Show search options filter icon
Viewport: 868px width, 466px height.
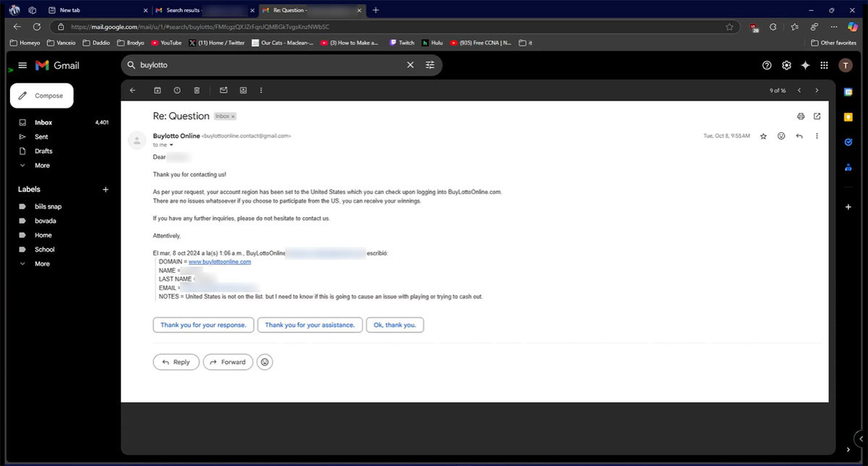pyautogui.click(x=430, y=65)
